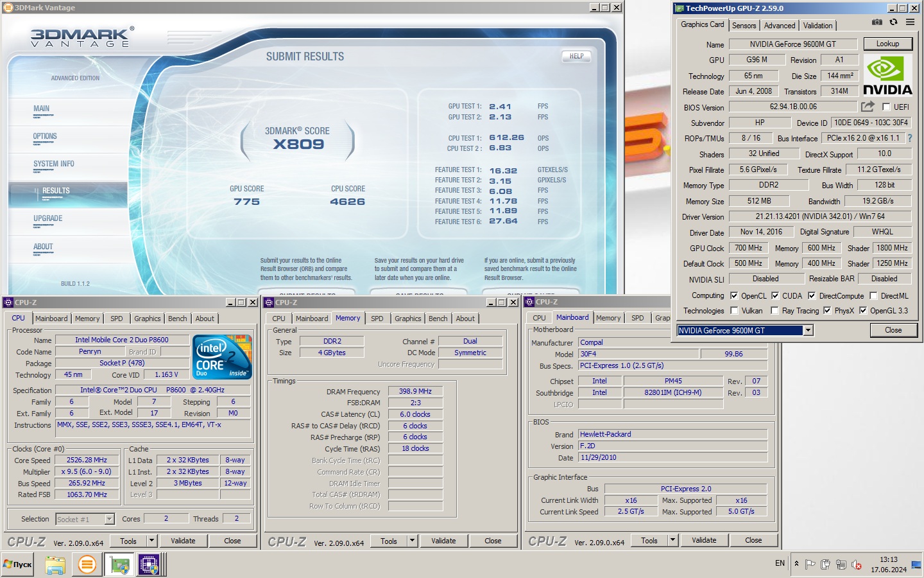This screenshot has height=578, width=924.
Task: Click the CPU-Z taskbar icon
Action: point(149,565)
